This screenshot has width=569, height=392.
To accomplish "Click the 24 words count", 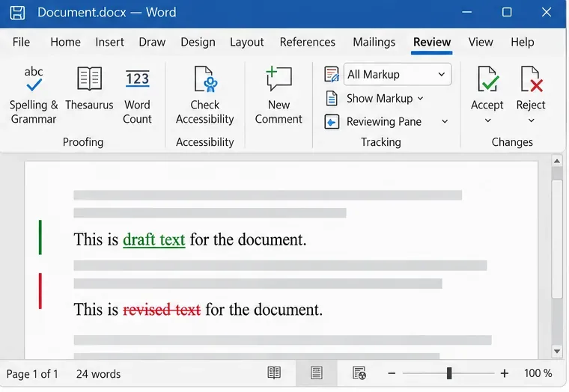I will pyautogui.click(x=98, y=374).
